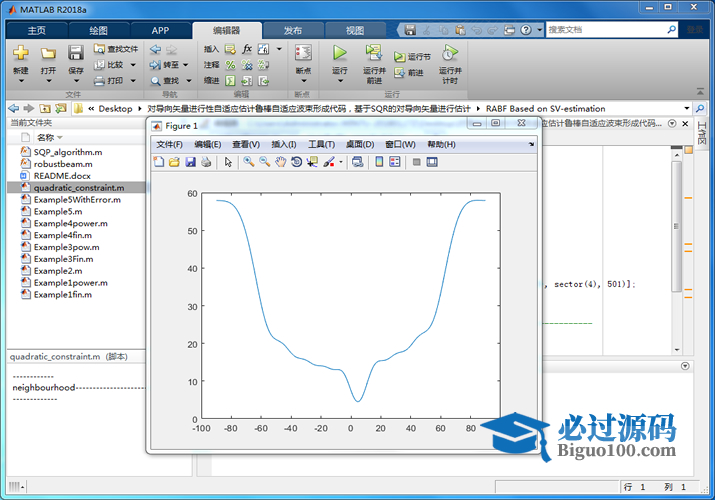Click the smart indent icon
The width and height of the screenshot is (715, 500).
coord(231,81)
